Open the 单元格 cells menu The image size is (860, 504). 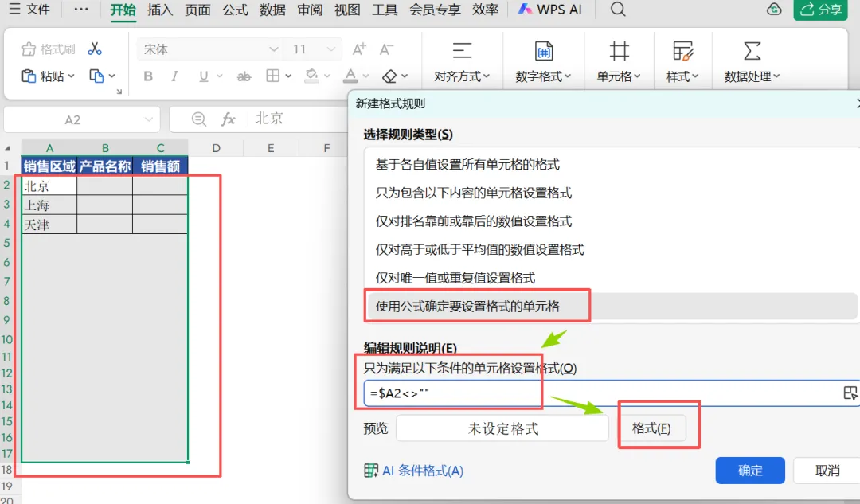click(620, 62)
